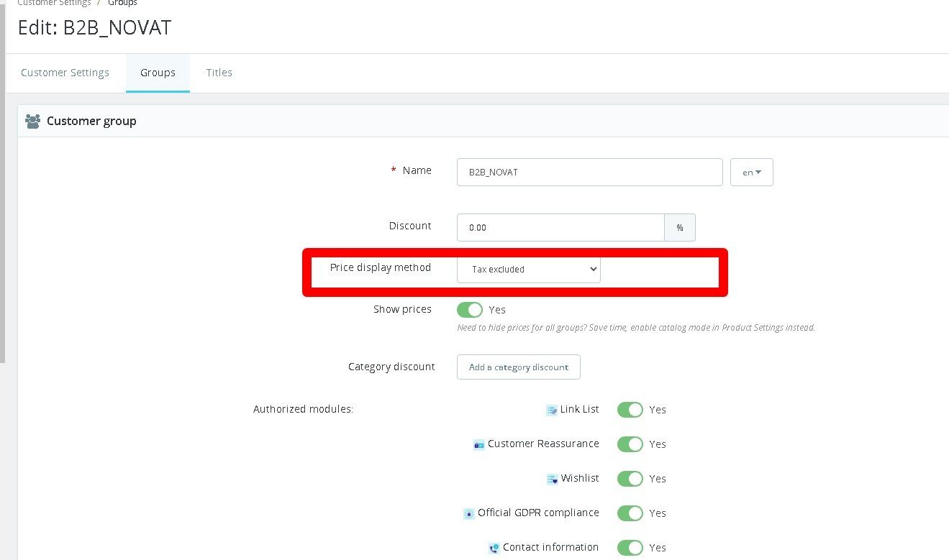Turn off the Wishlist module switch

tap(630, 479)
